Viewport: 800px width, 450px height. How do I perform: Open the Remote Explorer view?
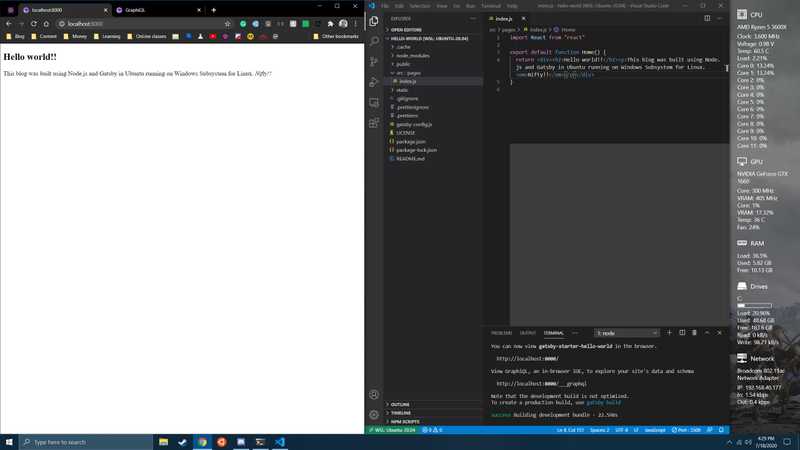click(x=373, y=102)
